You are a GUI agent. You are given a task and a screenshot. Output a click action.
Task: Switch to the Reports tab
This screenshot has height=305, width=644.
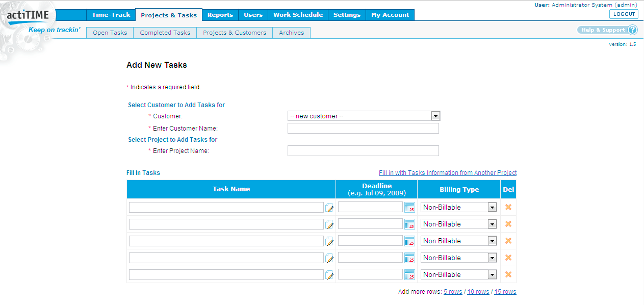click(220, 15)
